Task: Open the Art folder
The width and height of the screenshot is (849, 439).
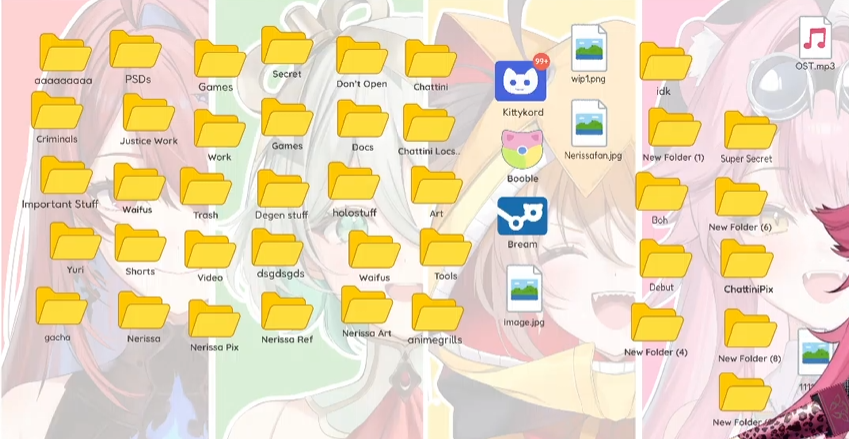Action: [x=436, y=185]
